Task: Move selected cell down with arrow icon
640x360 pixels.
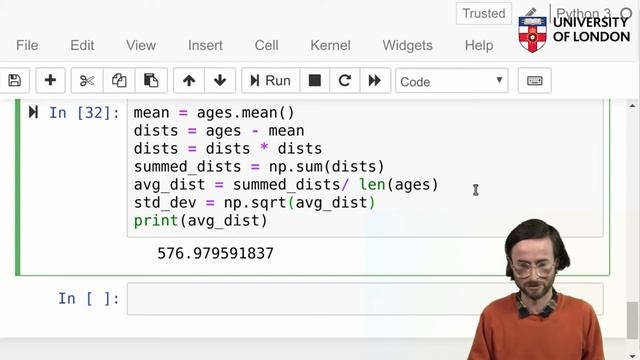Action: [x=220, y=80]
